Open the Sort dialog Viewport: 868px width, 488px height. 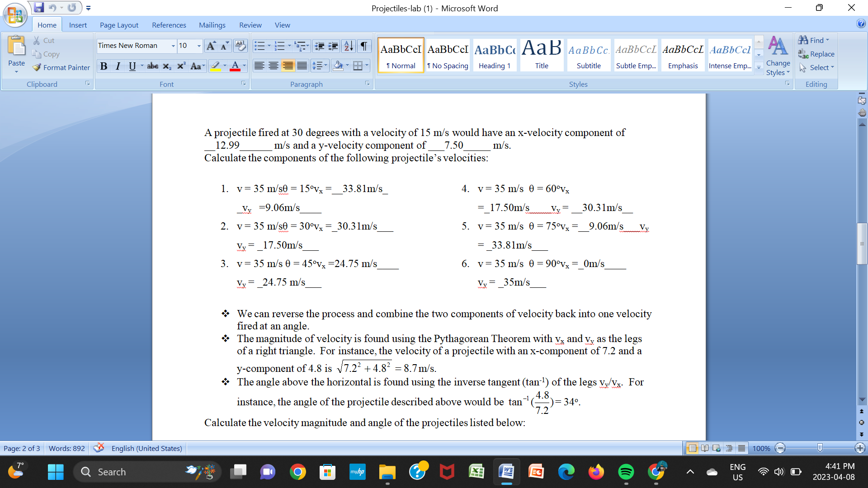pyautogui.click(x=347, y=46)
